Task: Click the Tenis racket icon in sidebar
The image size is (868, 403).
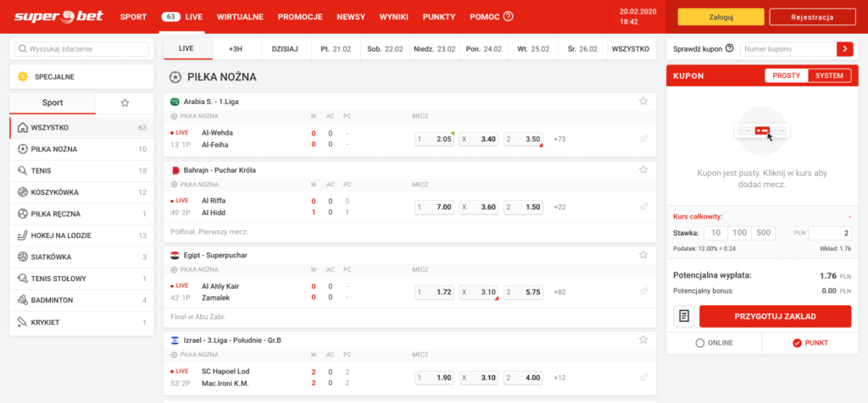Action: [23, 171]
